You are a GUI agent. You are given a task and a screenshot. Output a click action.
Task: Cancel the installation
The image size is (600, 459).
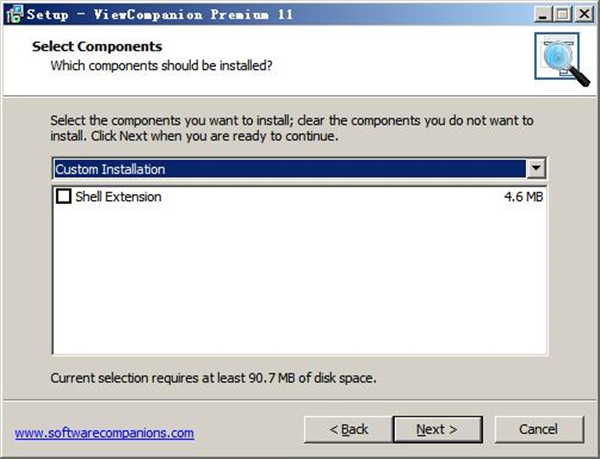(x=538, y=429)
